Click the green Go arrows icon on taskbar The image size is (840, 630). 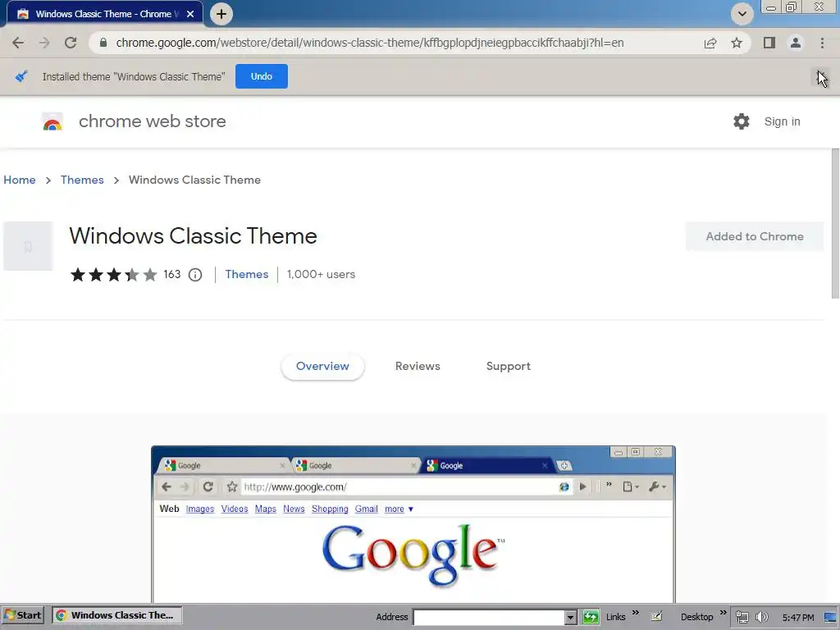click(x=591, y=617)
